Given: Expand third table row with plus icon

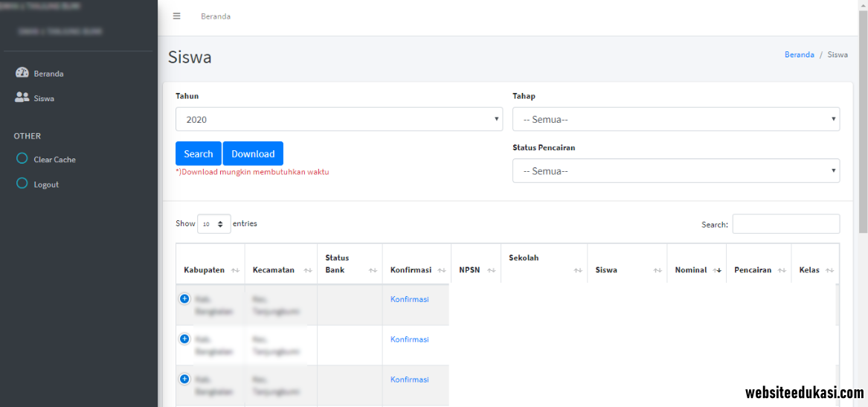Looking at the screenshot, I should [x=184, y=379].
